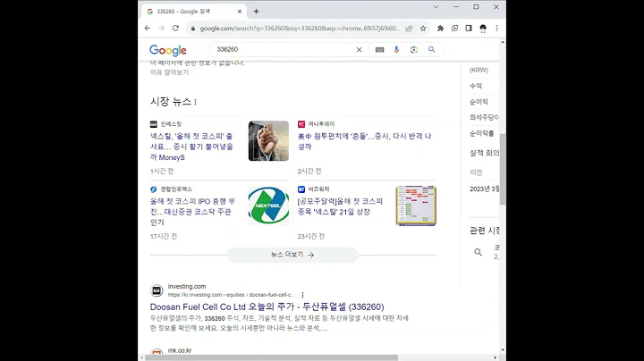
Task: Click the '23시간 전' timestamp
Action: [x=311, y=236]
